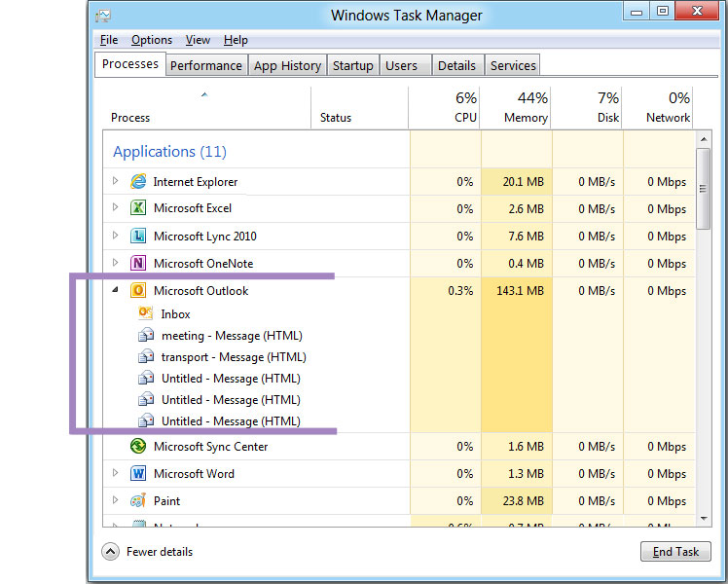Click the End Task button
Image resolution: width=728 pixels, height=584 pixels.
(x=675, y=552)
